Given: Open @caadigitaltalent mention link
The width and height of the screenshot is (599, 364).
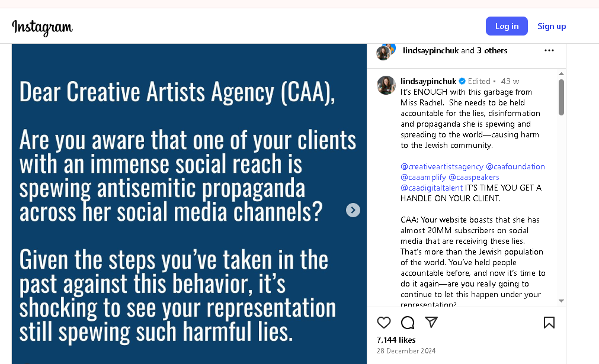Looking at the screenshot, I should pos(431,188).
